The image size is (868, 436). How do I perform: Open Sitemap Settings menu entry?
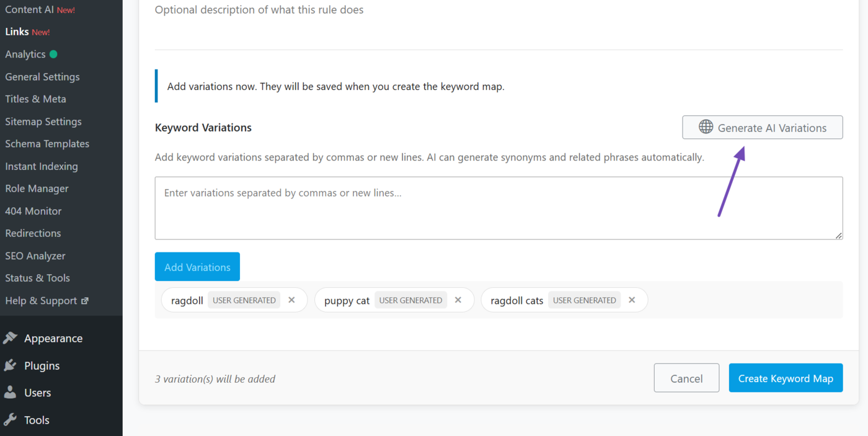click(x=43, y=122)
